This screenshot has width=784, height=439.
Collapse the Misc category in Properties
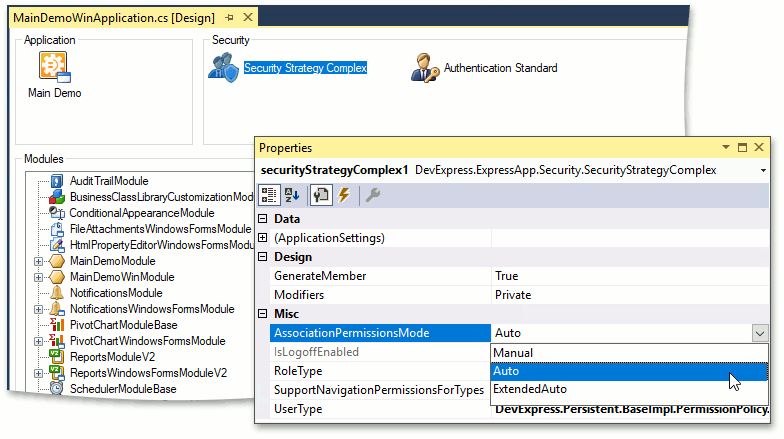coord(262,314)
